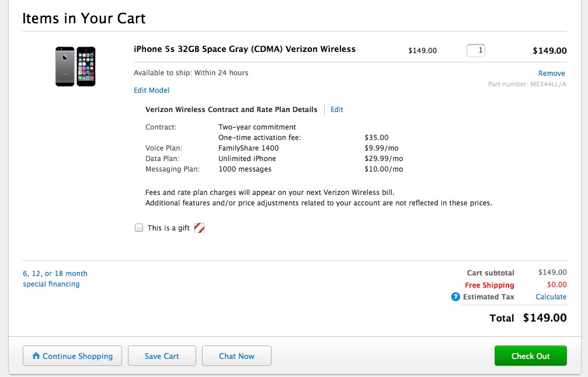This screenshot has height=377, width=588.
Task: Click the Save Cart button
Action: [162, 356]
